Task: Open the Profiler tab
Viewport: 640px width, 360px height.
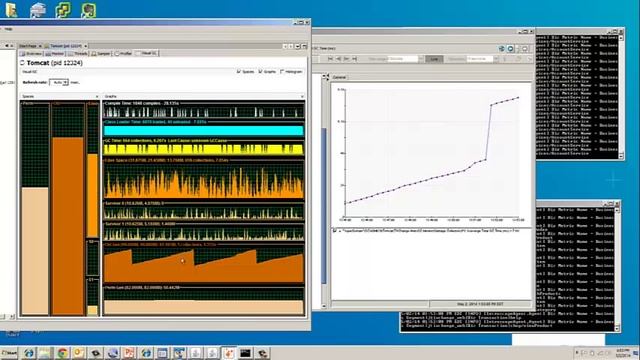Action: click(x=123, y=53)
